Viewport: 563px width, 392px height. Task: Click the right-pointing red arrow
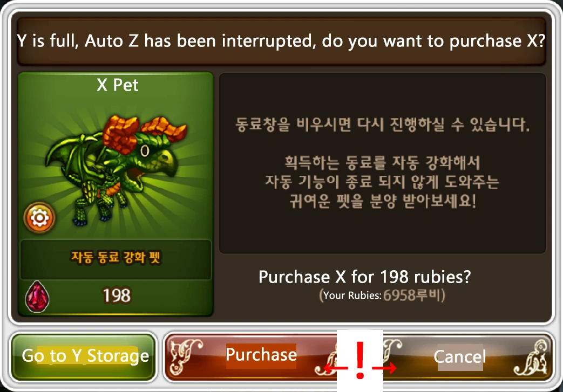[x=384, y=368]
